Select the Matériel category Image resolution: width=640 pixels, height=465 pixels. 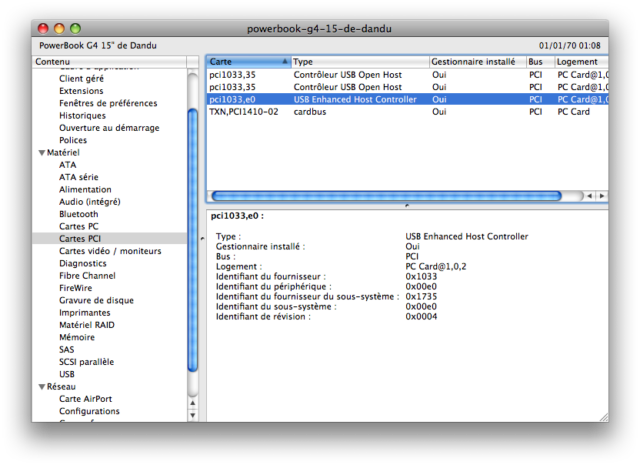63,152
